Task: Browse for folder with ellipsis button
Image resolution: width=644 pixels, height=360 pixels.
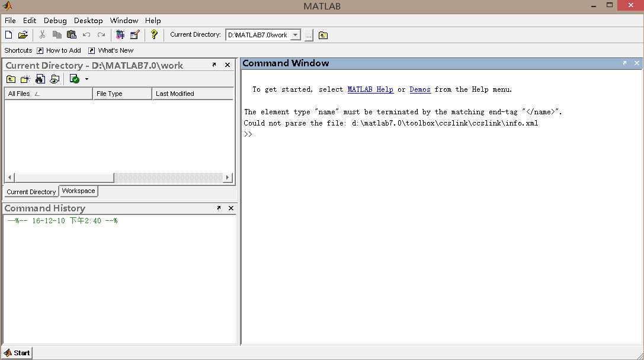Action: (x=309, y=36)
